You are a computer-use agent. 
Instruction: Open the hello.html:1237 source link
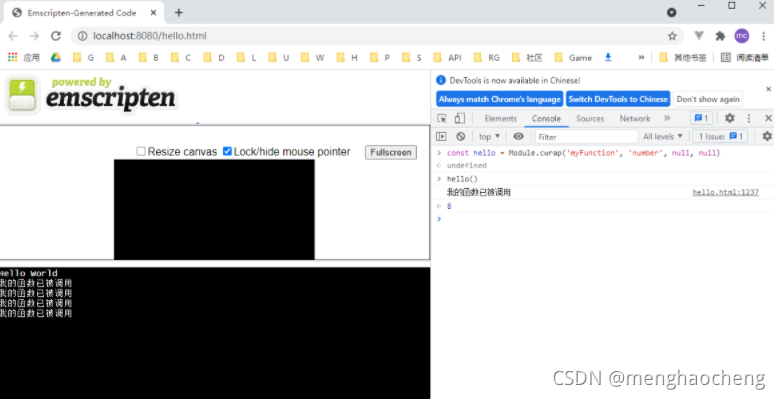click(x=725, y=193)
